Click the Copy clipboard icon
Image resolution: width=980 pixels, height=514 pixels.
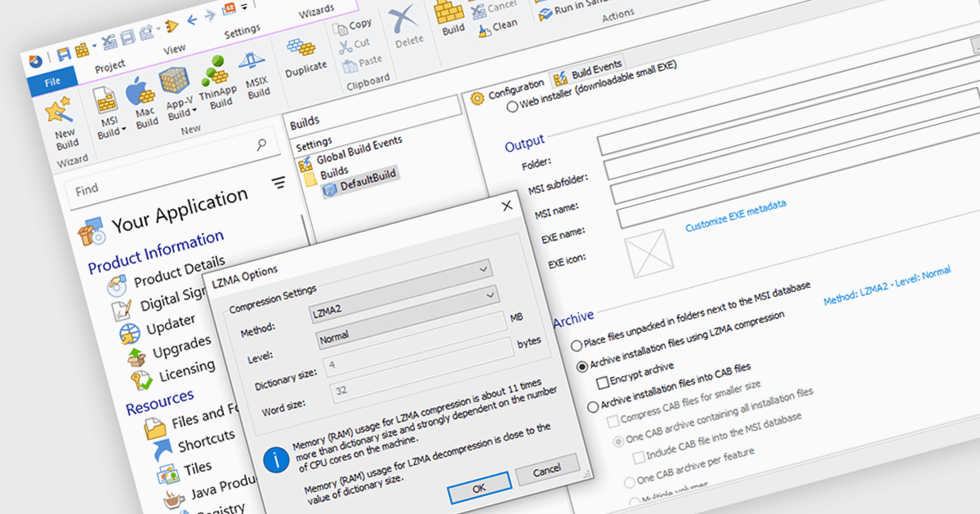[341, 29]
